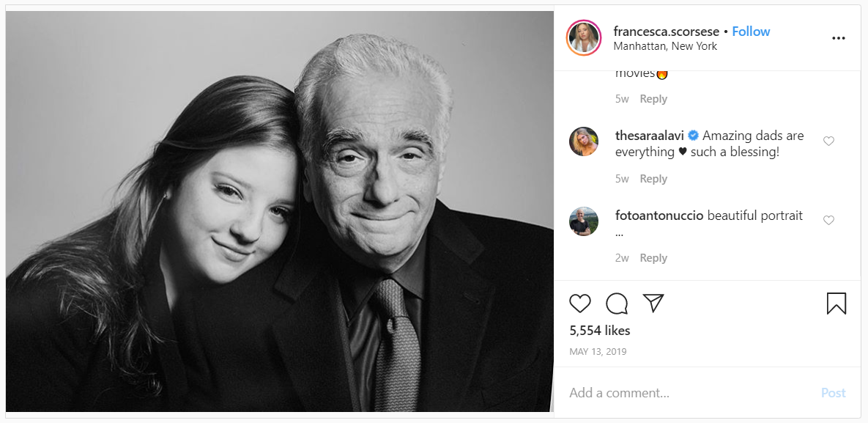Open the Manhattan, New York location
868x423 pixels.
pyautogui.click(x=665, y=46)
